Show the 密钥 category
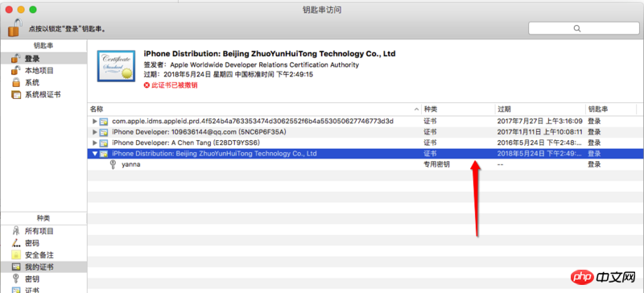 (x=43, y=279)
